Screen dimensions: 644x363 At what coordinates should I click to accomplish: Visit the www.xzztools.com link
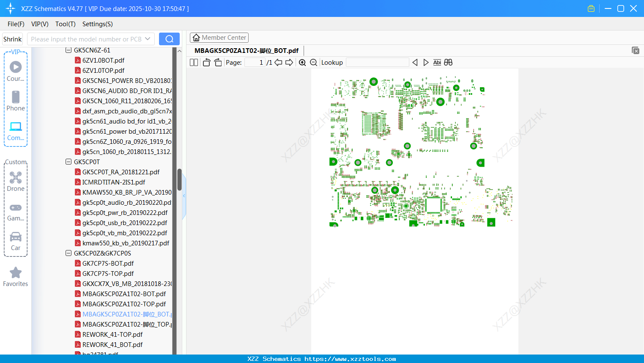[350, 359]
